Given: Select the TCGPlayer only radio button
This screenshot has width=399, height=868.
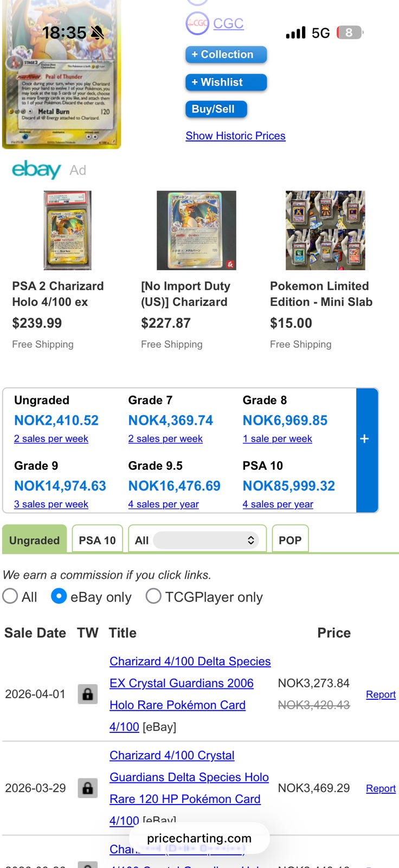Looking at the screenshot, I should pyautogui.click(x=153, y=596).
